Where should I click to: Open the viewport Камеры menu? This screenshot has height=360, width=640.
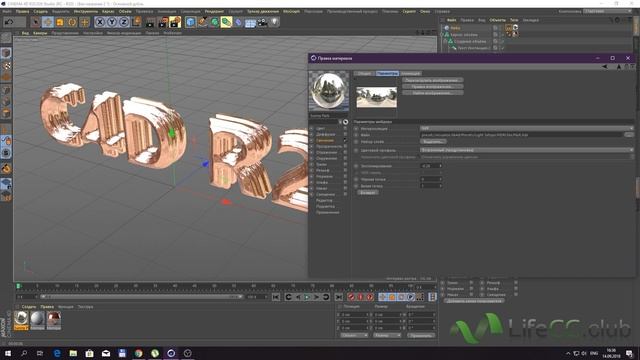40,33
